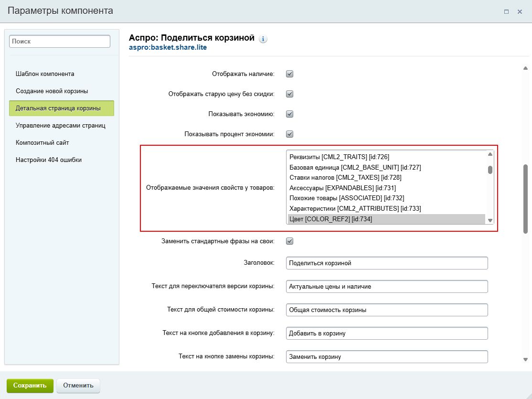This screenshot has width=532, height=399.
Task: Disable 'Показывать процент экономии' option
Action: (289, 134)
